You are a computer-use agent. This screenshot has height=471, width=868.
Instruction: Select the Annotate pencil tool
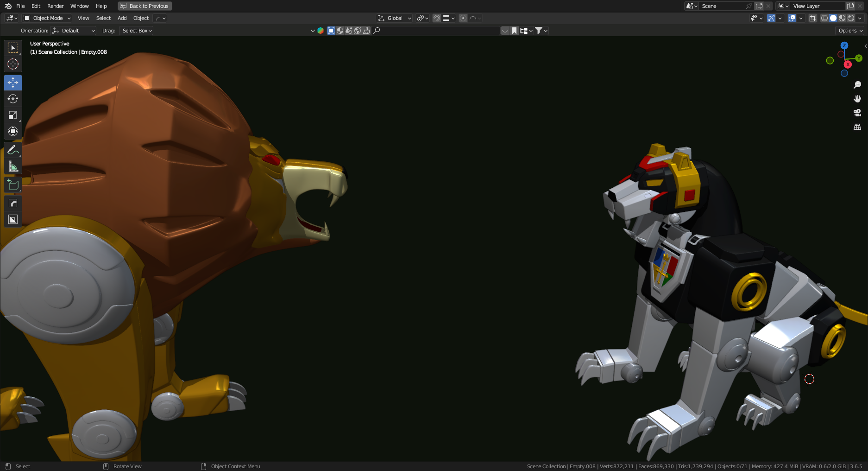[x=13, y=150]
